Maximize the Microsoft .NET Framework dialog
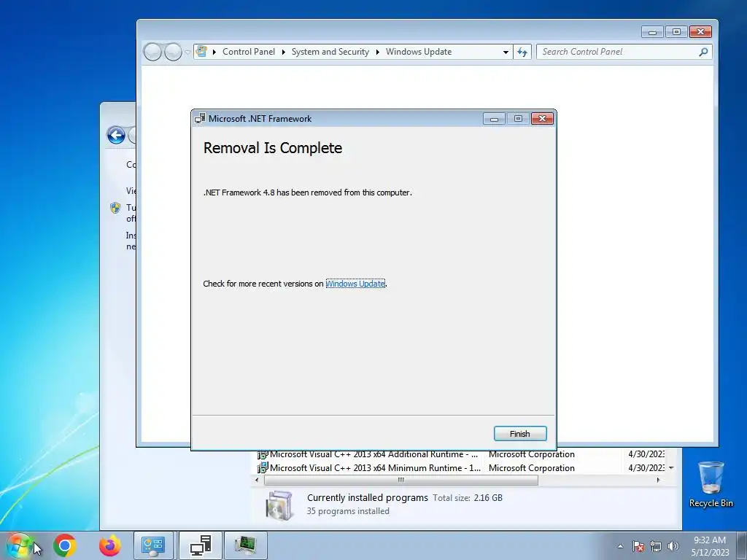The height and width of the screenshot is (560, 747). [518, 119]
